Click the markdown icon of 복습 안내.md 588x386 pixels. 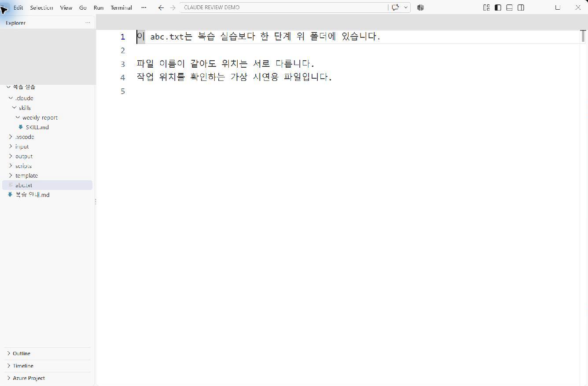click(x=10, y=195)
